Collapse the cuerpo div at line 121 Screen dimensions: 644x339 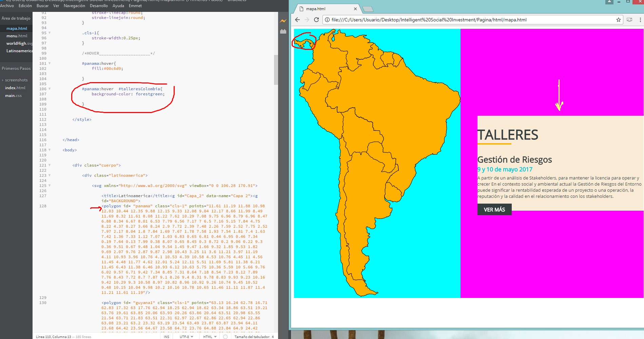coord(50,165)
